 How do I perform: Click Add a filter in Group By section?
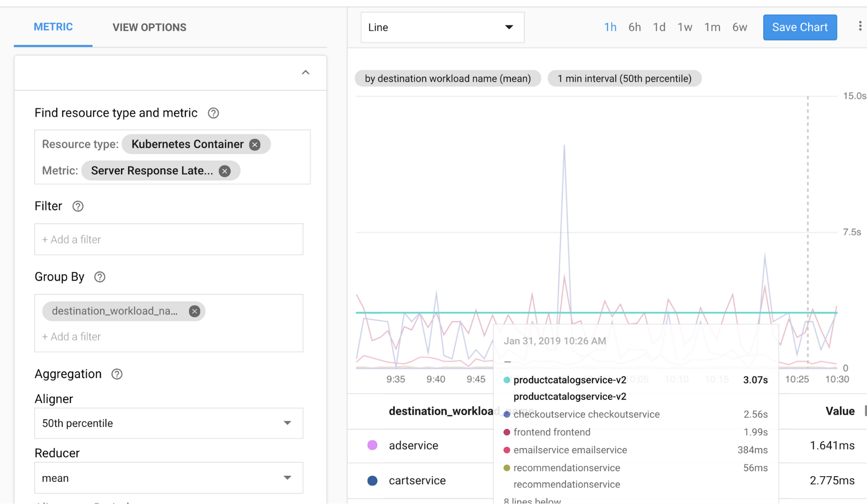[72, 336]
